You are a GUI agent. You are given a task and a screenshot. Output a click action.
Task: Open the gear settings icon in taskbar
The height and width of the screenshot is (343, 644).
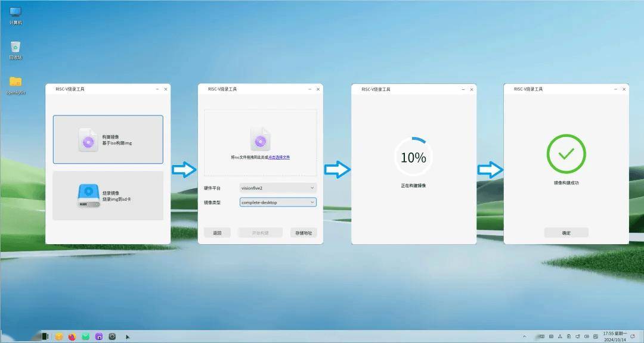click(x=112, y=336)
